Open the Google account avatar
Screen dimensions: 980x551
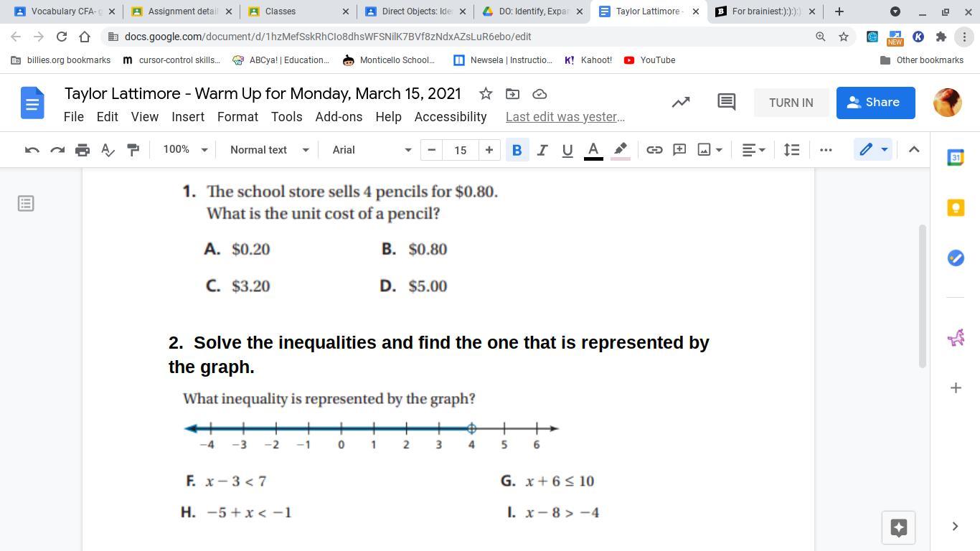(947, 103)
